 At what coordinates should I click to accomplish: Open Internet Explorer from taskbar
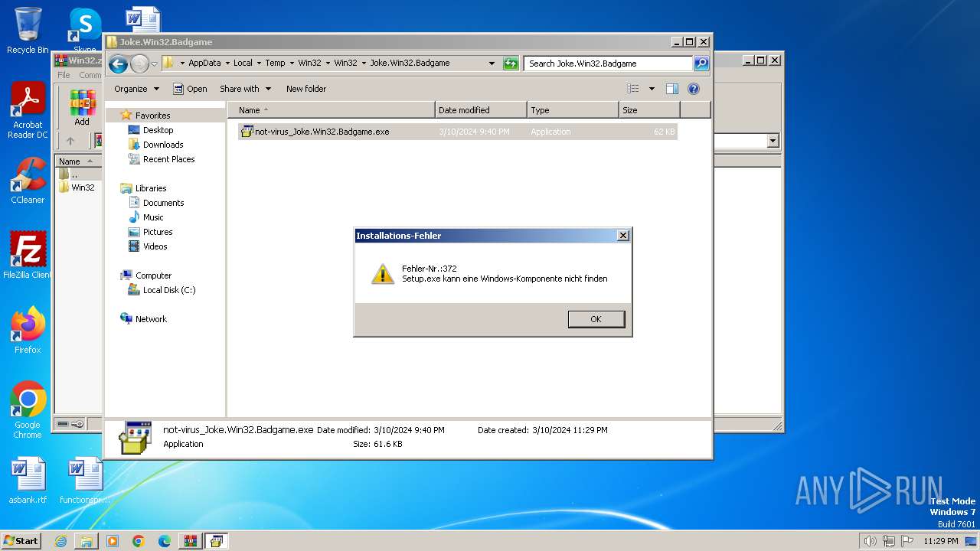pos(60,541)
